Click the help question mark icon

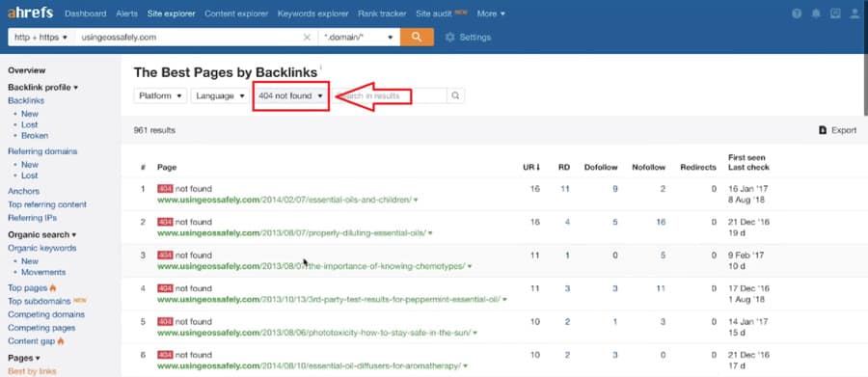tap(797, 13)
